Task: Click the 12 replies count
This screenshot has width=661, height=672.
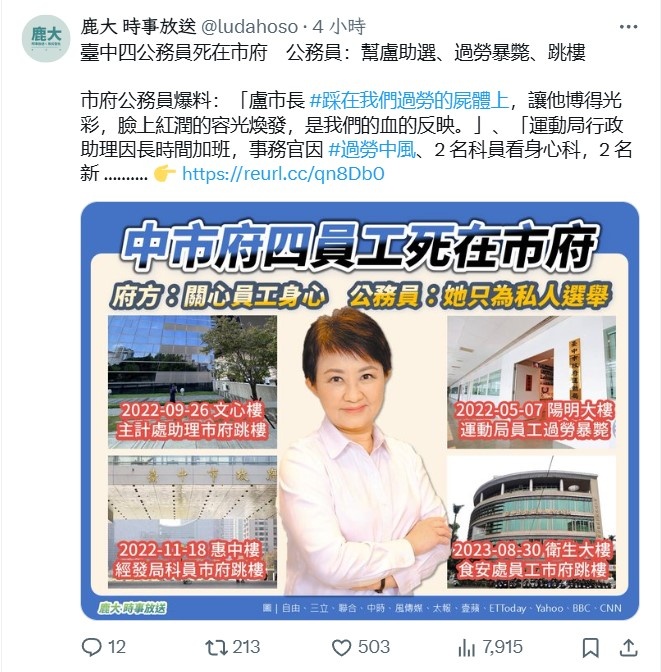Action: [x=117, y=647]
